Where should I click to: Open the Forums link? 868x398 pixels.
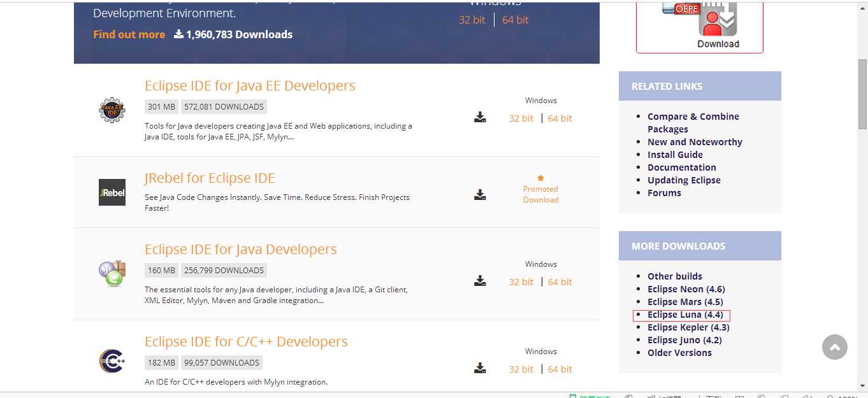coord(664,192)
